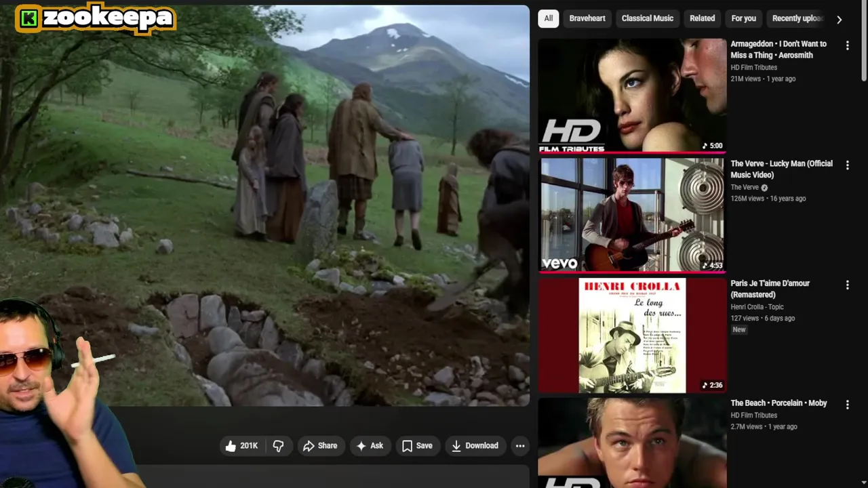Open Henri Crolla - Topic channel
This screenshot has width=868, height=488.
coord(757,307)
